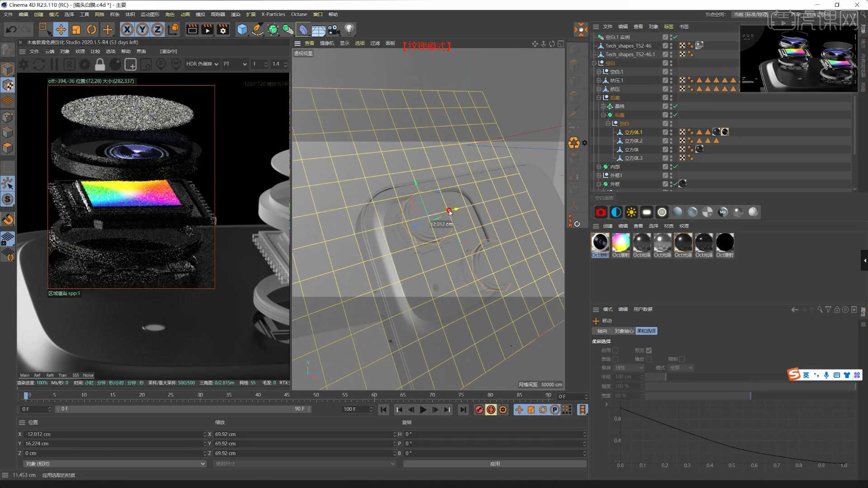Select the Scale tool
Screen dimensions: 868x488
point(76,29)
